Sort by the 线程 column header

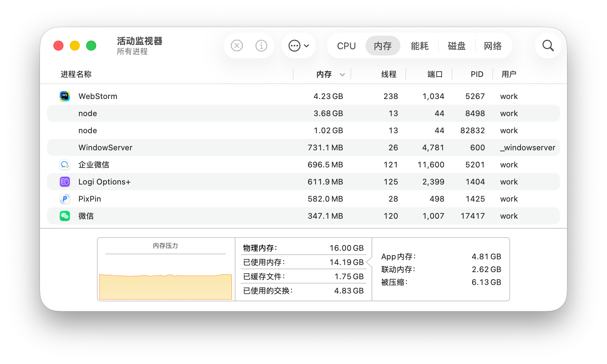point(389,74)
